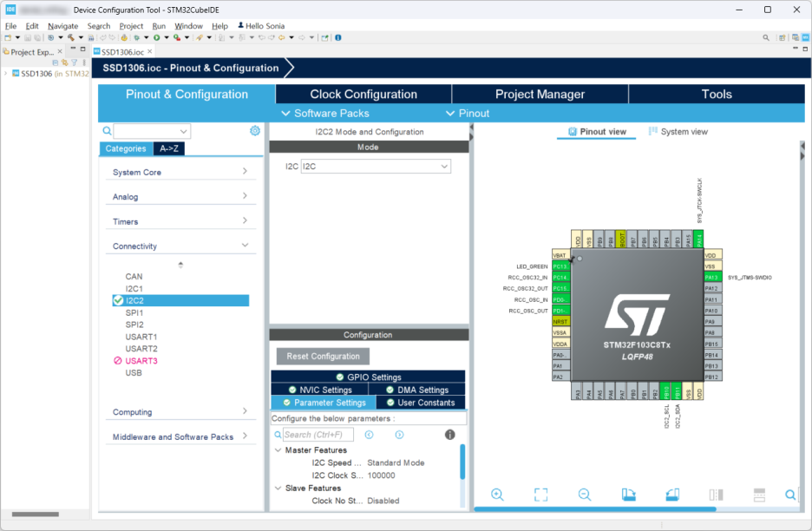
Task: Click the Collapse All icon in Project Explorer
Action: tap(56, 62)
